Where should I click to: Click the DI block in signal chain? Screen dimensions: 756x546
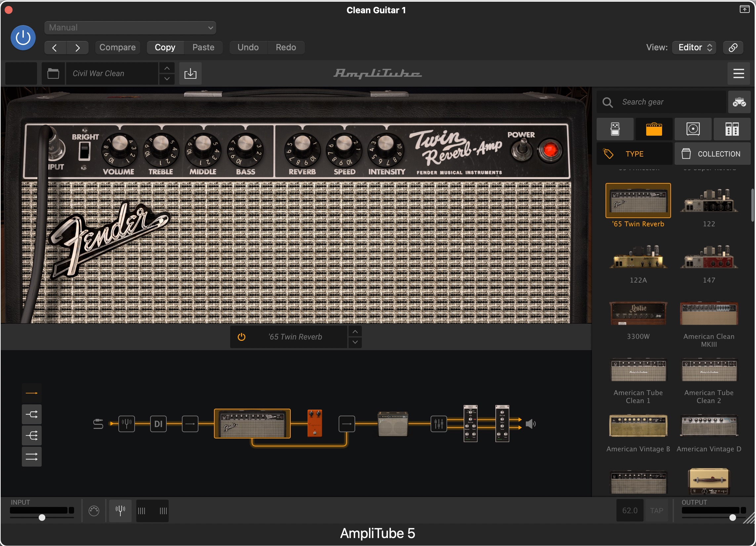coord(158,424)
